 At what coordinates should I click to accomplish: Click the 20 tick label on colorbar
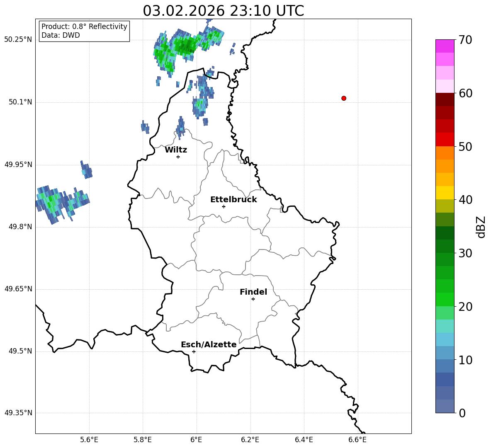pyautogui.click(x=465, y=307)
